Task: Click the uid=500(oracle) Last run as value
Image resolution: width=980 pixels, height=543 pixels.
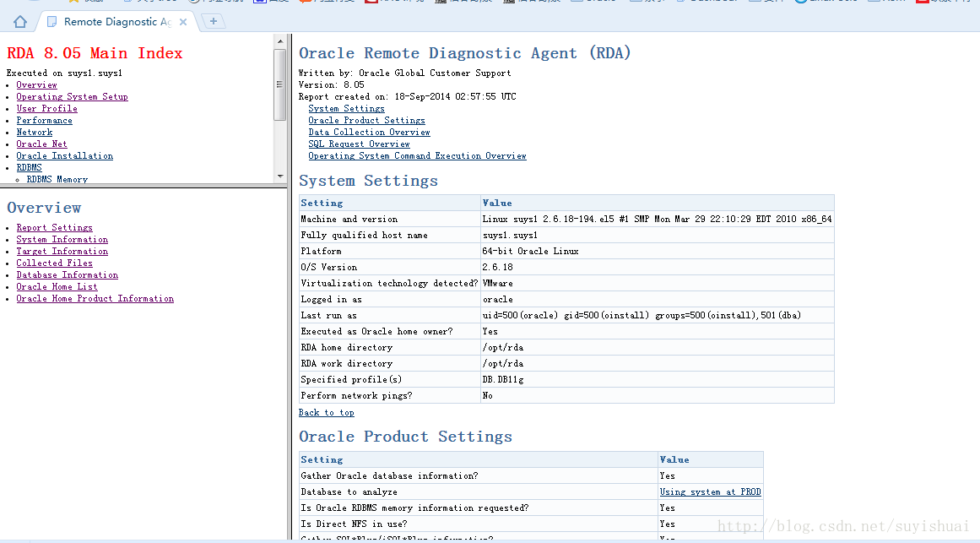Action: (642, 315)
